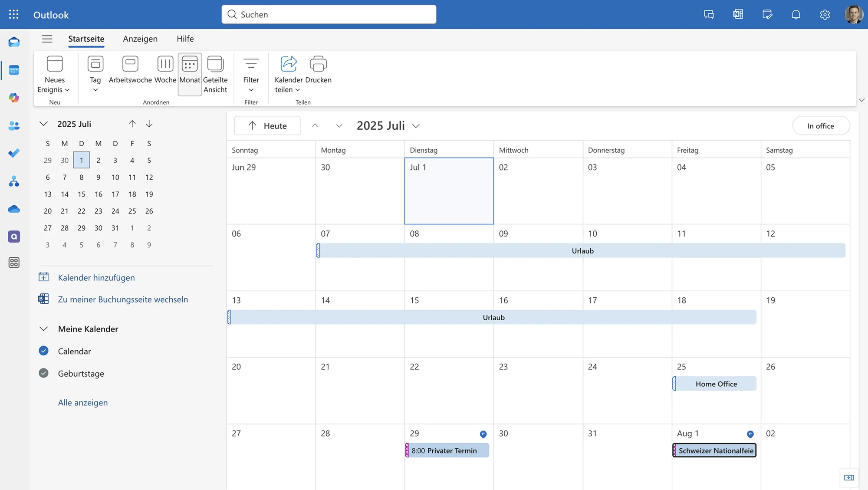Uncheck the Calendar calendar checkbox
This screenshot has height=490, width=868.
point(44,351)
